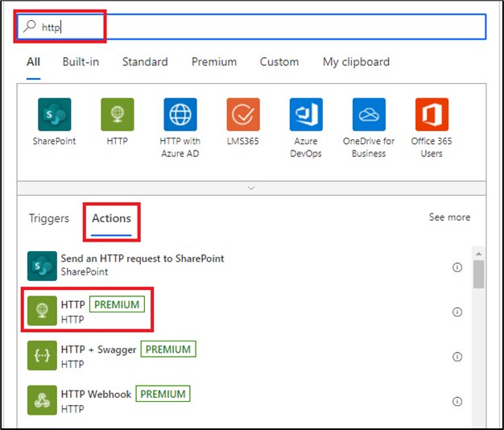Open the My clipboard tab
The image size is (504, 430).
356,62
